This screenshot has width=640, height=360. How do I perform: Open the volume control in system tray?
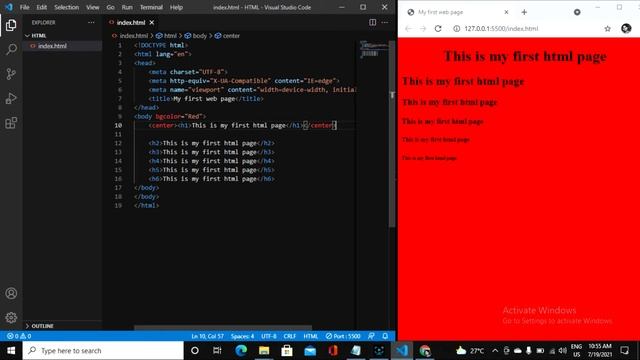[563, 350]
